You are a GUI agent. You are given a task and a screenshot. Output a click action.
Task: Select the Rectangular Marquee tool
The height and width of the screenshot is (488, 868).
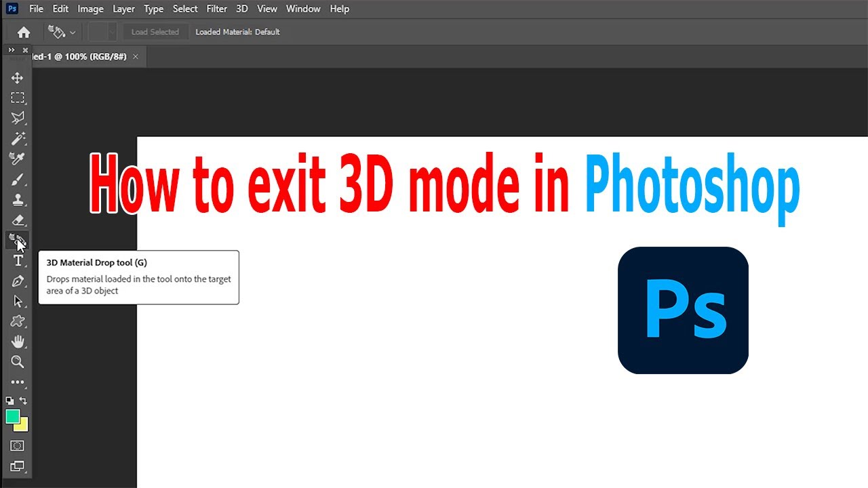pos(18,98)
